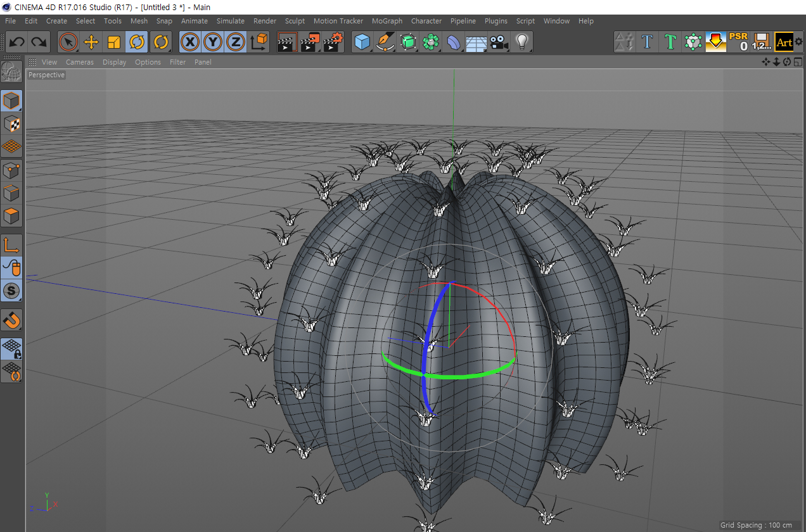Switch to Polygons mode

tap(11, 216)
